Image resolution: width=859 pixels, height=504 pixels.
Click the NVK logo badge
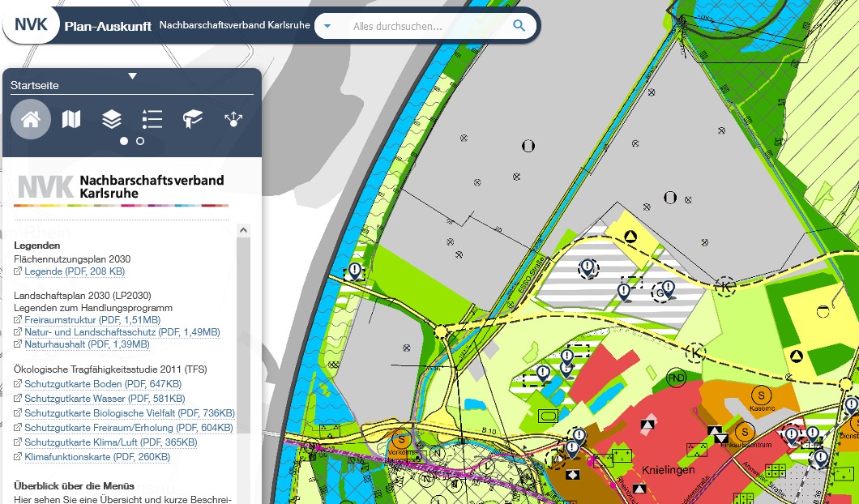(32, 24)
